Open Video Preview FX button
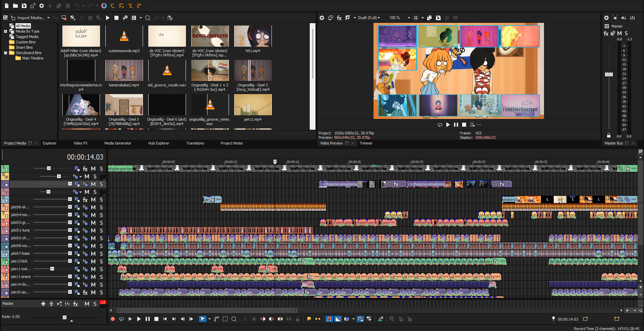 click(x=339, y=18)
